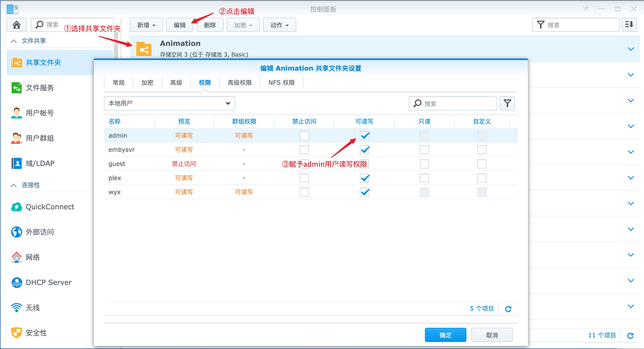
Task: Click the 确定 confirm button
Action: click(x=445, y=335)
